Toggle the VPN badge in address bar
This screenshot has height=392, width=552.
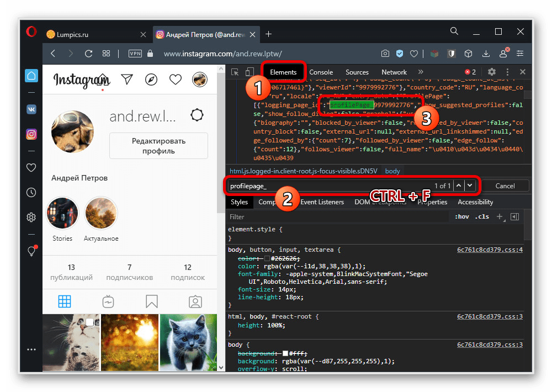pos(135,54)
